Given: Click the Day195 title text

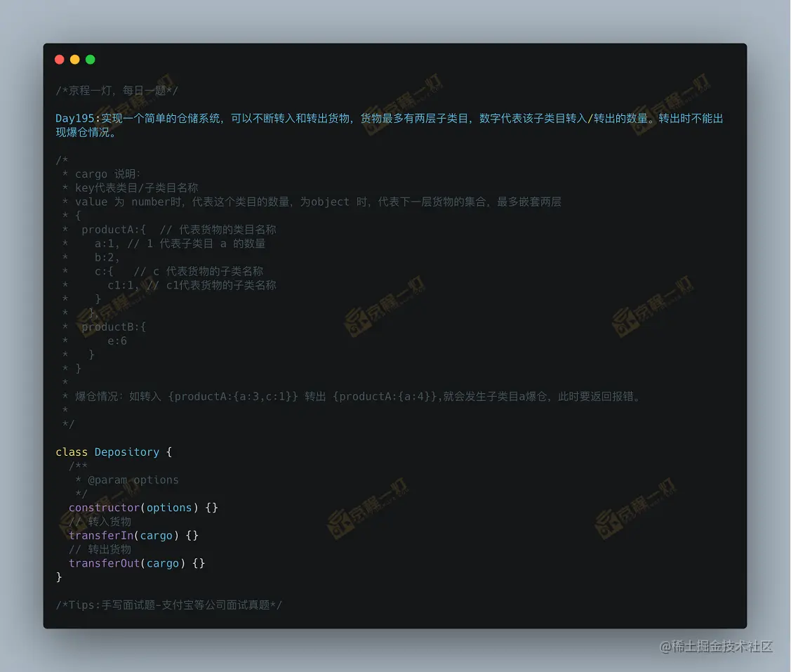Looking at the screenshot, I should 390,125.
